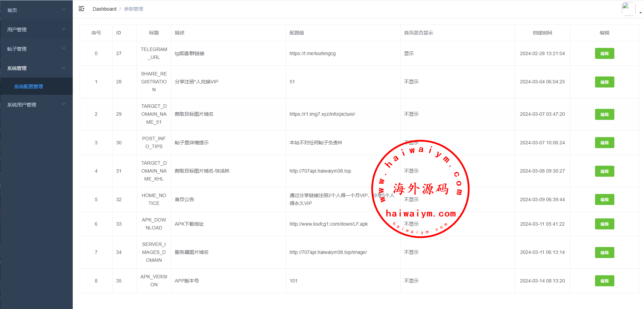Expand the 用户管理 sidebar menu
The image size is (644, 309).
tap(36, 29)
